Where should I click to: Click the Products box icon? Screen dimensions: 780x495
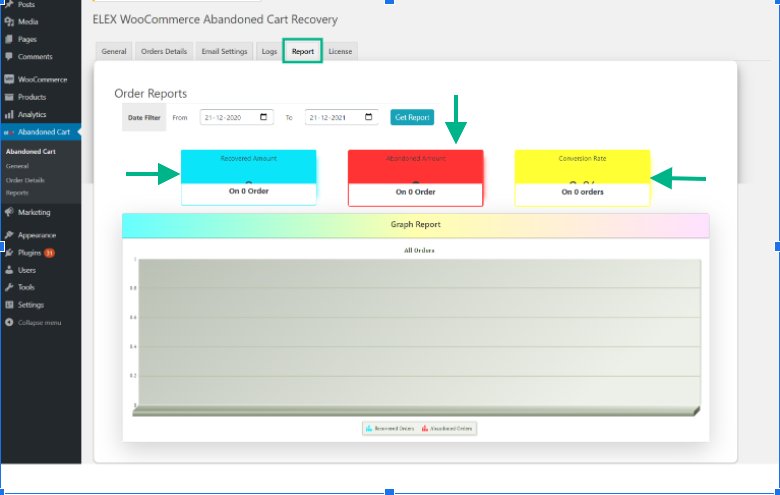[9, 97]
